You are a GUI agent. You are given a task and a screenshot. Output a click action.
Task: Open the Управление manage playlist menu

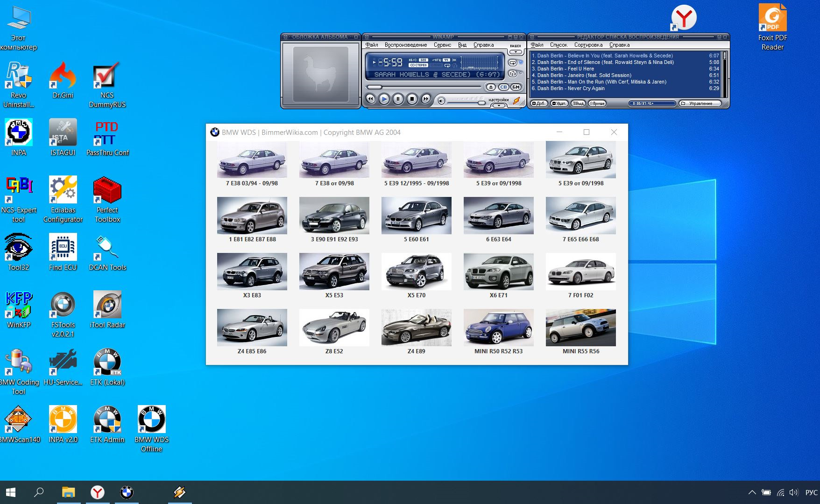coord(700,104)
